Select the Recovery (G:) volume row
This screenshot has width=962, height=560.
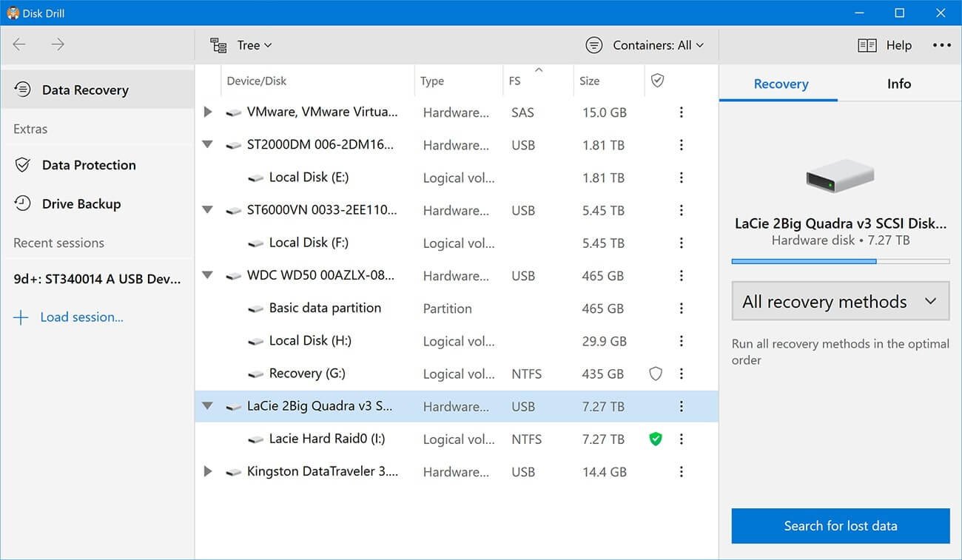point(456,374)
